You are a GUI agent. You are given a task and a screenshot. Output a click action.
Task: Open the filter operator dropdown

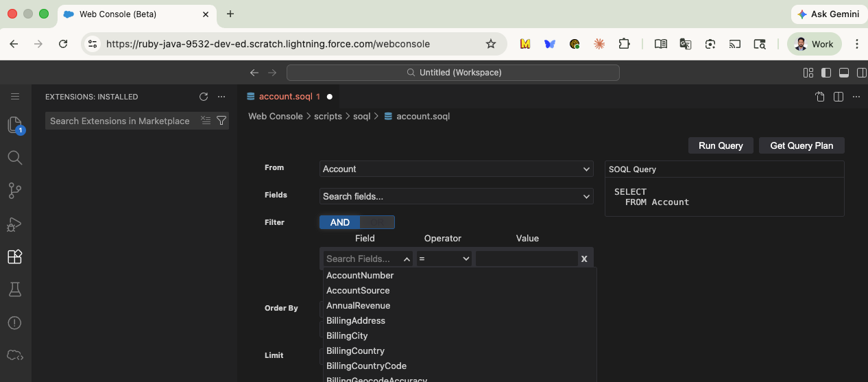[444, 259]
